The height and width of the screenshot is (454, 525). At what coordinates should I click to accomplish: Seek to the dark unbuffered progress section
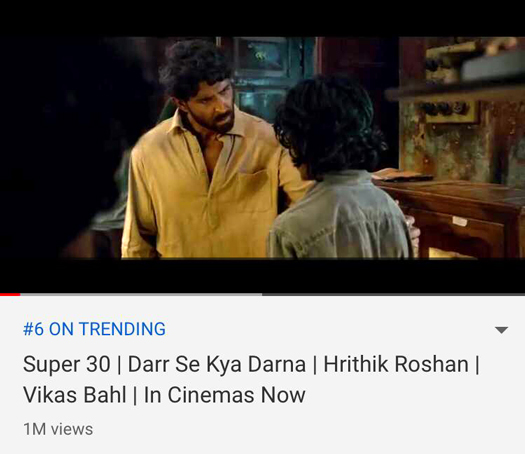pyautogui.click(x=393, y=295)
